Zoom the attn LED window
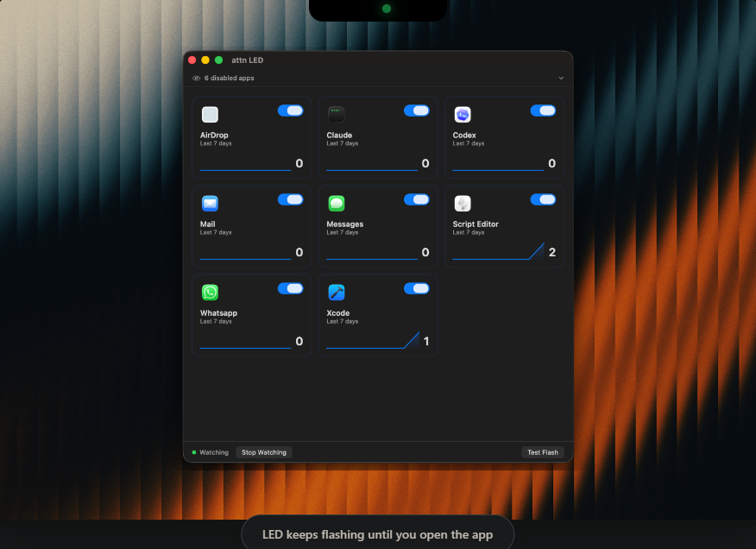This screenshot has width=756, height=549. tap(219, 60)
